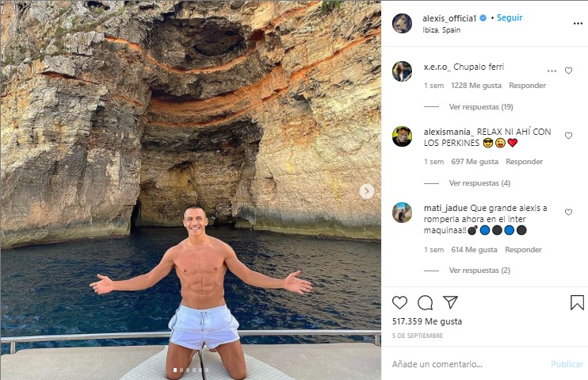Save post with bookmark icon
588x380 pixels.
(x=577, y=302)
